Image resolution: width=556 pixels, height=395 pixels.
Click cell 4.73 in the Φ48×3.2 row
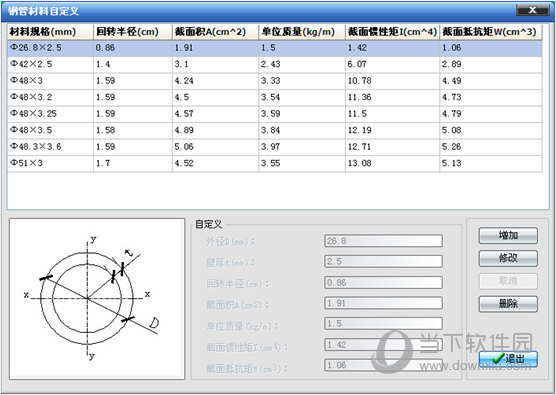491,97
